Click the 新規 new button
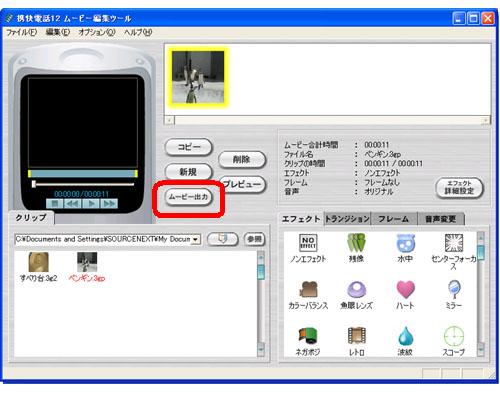This screenshot has width=500, height=397. click(x=189, y=172)
